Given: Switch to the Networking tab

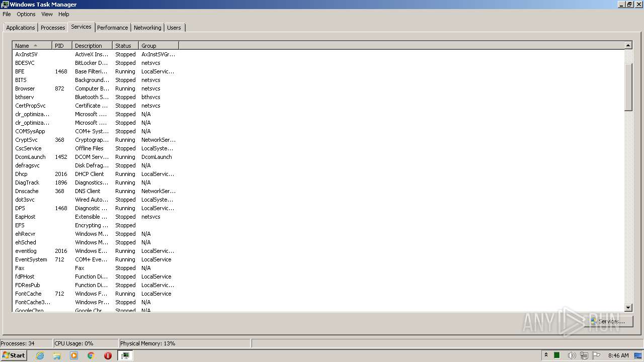Looking at the screenshot, I should 147,28.
